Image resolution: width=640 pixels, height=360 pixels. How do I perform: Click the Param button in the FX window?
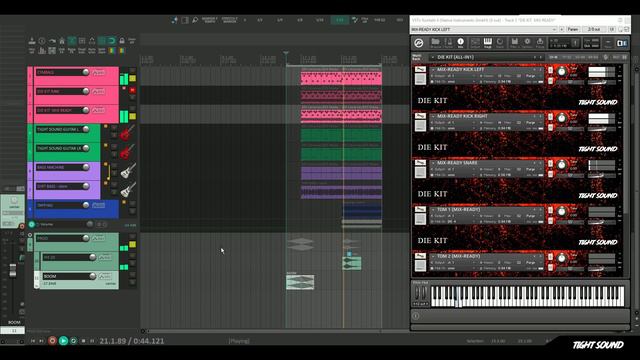point(573,29)
